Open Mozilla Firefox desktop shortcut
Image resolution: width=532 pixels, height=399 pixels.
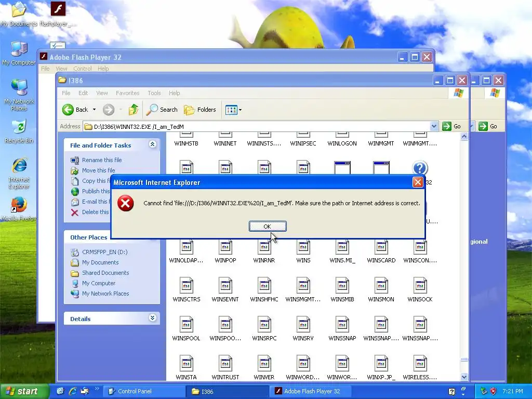point(19,209)
